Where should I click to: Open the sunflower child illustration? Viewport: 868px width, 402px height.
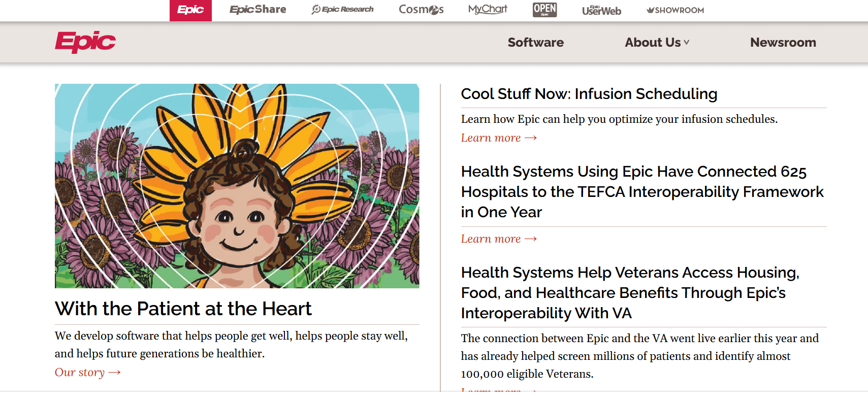(237, 186)
